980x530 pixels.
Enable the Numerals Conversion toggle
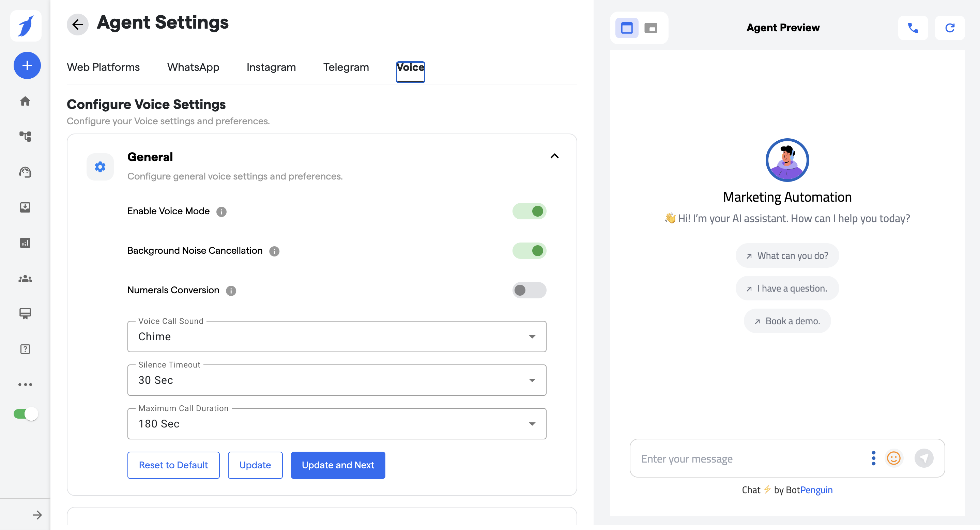pos(529,290)
